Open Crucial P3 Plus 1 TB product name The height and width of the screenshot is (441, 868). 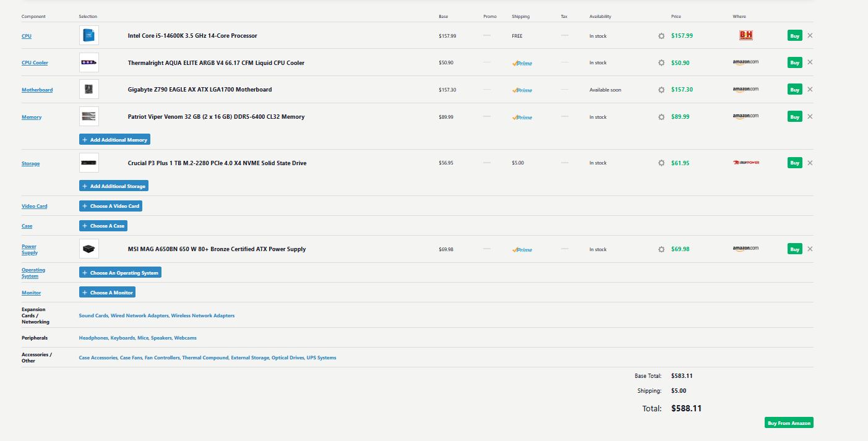[217, 163]
